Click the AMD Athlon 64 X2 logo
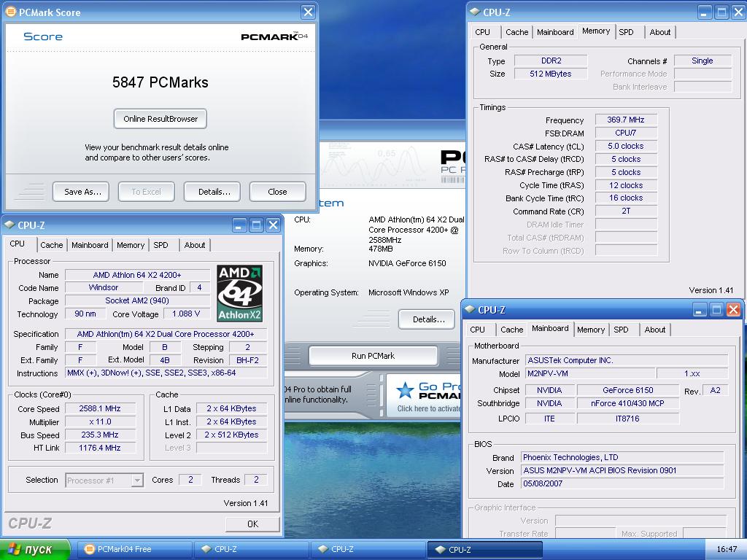Image resolution: width=747 pixels, height=560 pixels. point(239,293)
